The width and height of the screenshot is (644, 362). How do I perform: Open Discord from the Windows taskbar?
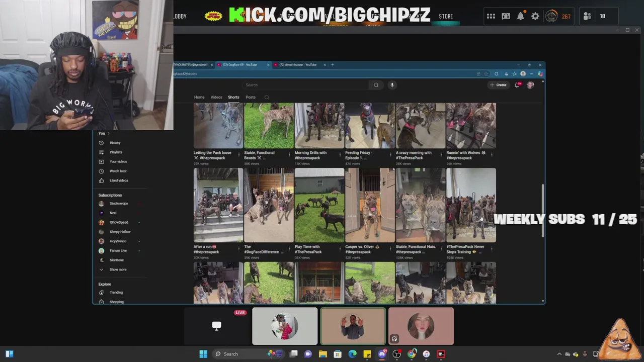[382, 354]
